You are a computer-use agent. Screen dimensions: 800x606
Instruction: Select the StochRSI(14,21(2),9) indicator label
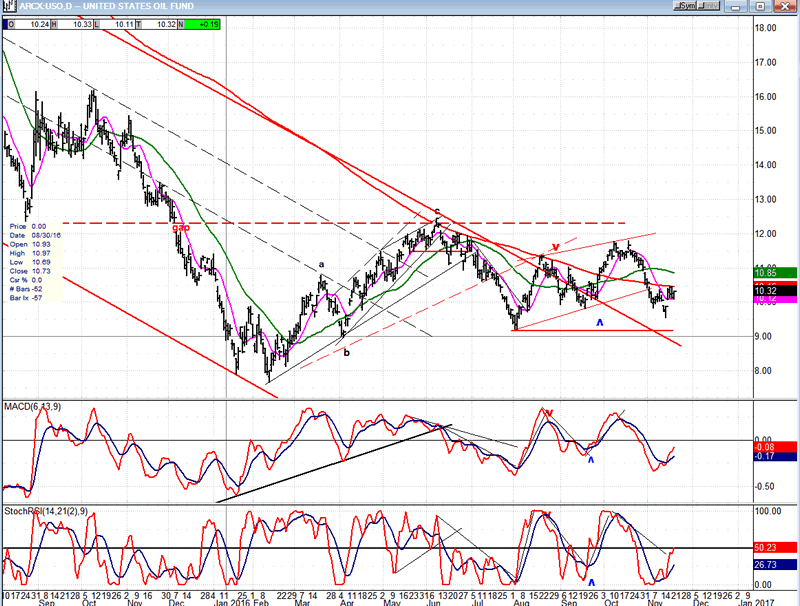[x=46, y=511]
